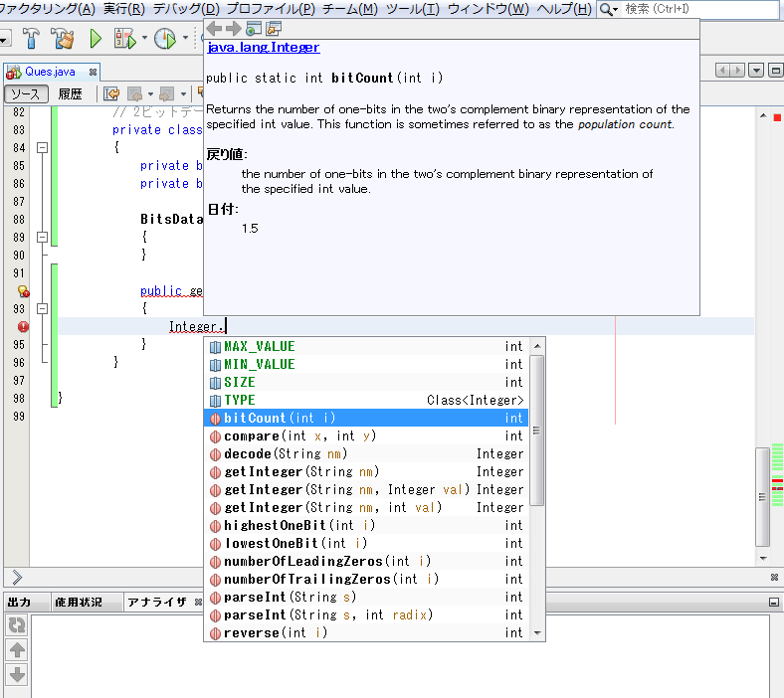The width and height of the screenshot is (784, 698).
Task: Open the チーム(M) menu
Action: (350, 9)
